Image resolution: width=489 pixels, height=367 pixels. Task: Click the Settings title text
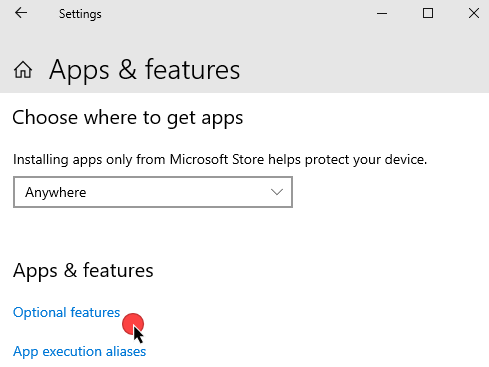point(80,14)
